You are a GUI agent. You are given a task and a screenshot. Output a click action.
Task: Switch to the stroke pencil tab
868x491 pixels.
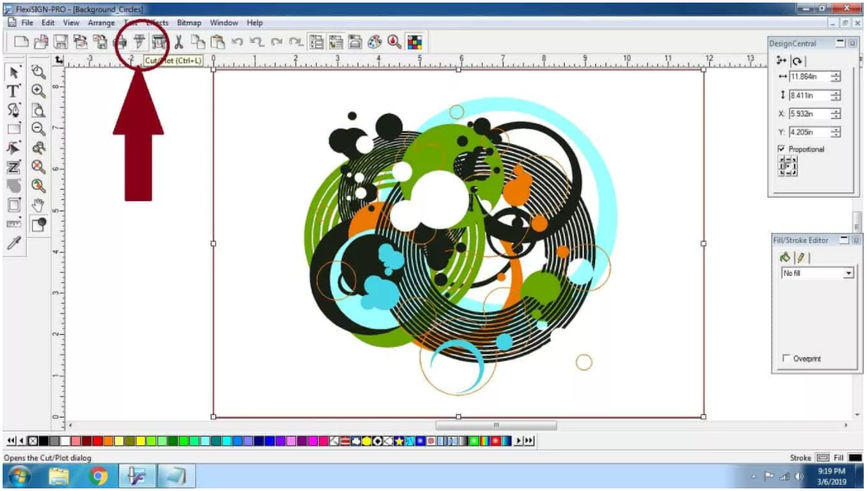801,257
